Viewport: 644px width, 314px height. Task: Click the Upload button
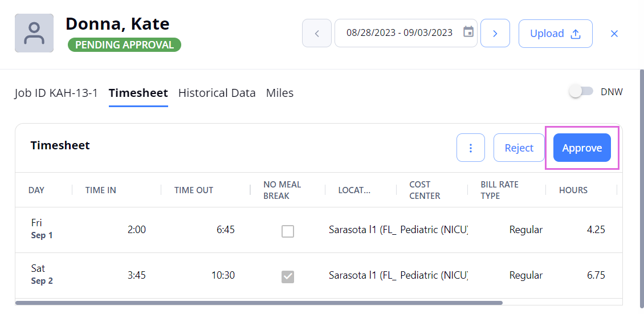pyautogui.click(x=555, y=34)
